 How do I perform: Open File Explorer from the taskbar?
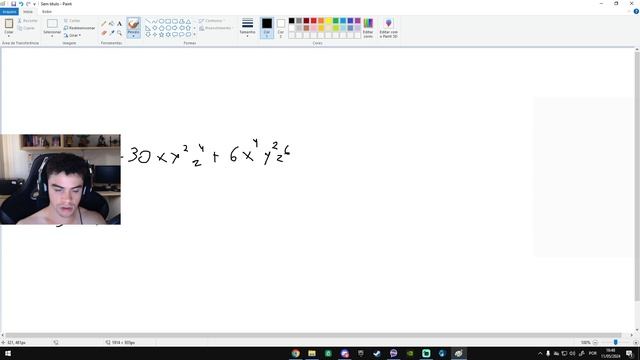[x=312, y=353]
